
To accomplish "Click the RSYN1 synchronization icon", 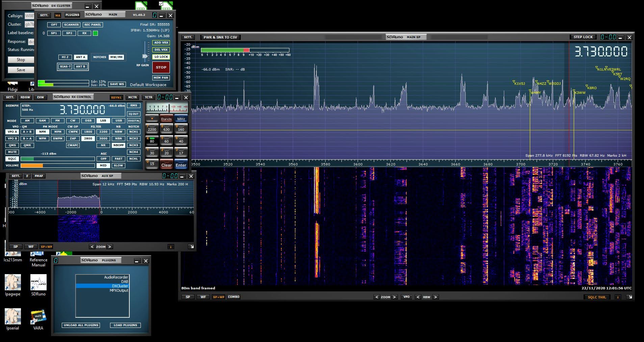I will [x=116, y=97].
